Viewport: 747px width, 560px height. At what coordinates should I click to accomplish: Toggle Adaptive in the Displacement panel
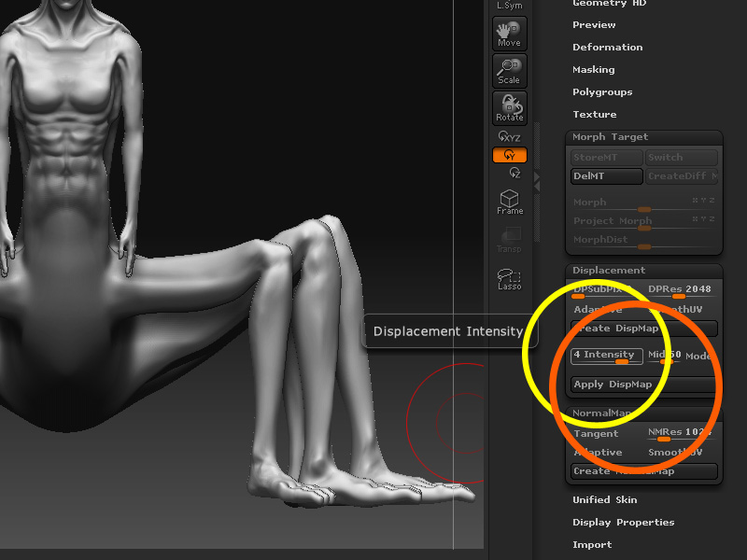click(599, 309)
